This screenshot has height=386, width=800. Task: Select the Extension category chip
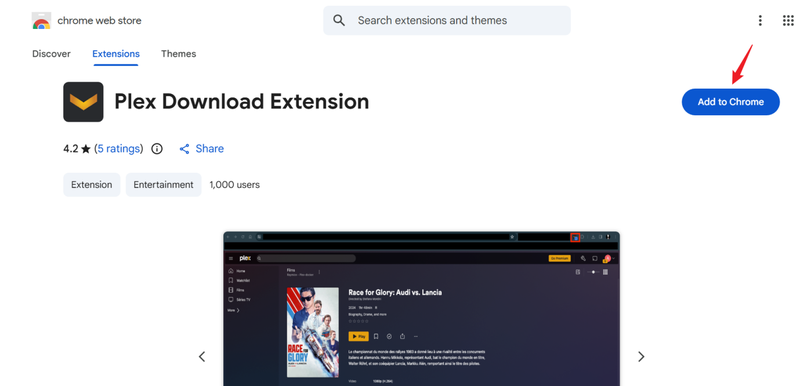[92, 185]
